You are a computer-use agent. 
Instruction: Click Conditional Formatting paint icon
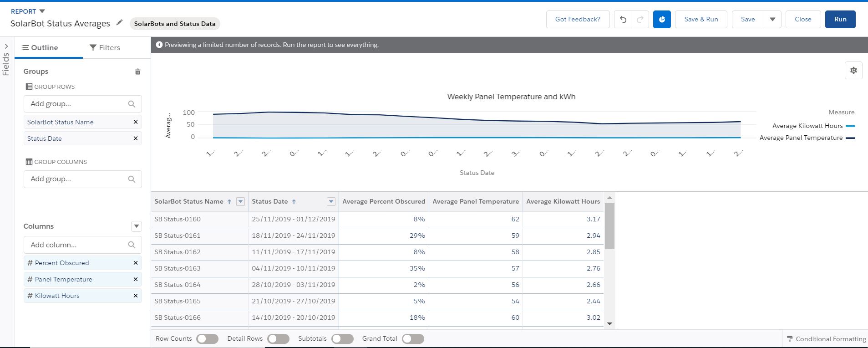[x=790, y=339]
